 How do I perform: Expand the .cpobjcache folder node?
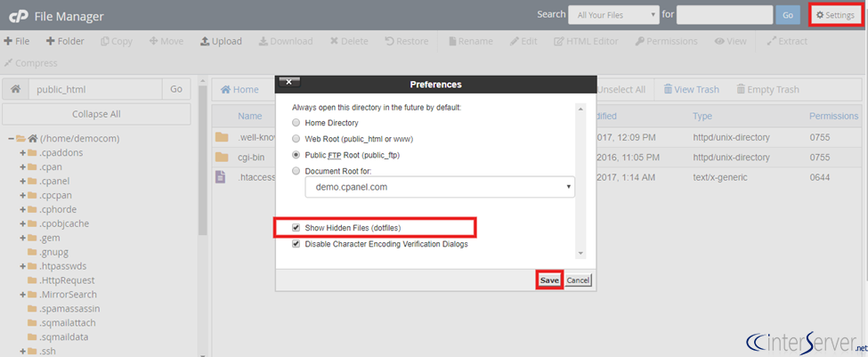22,223
